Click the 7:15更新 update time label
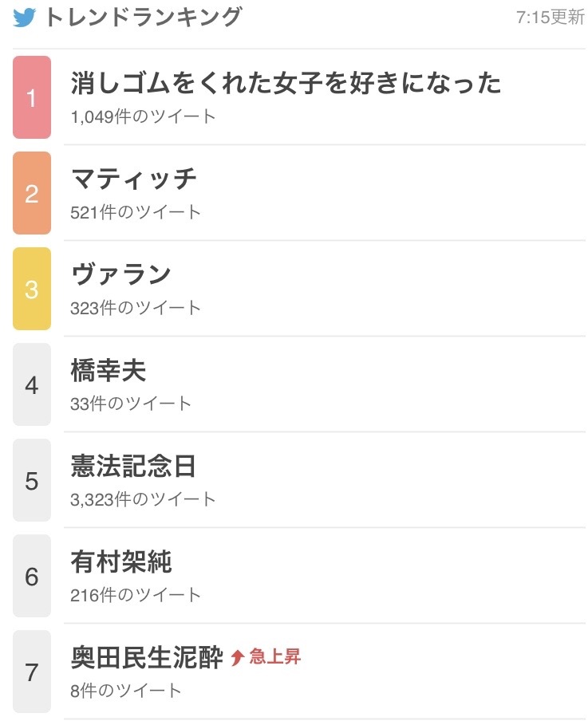 click(x=551, y=18)
